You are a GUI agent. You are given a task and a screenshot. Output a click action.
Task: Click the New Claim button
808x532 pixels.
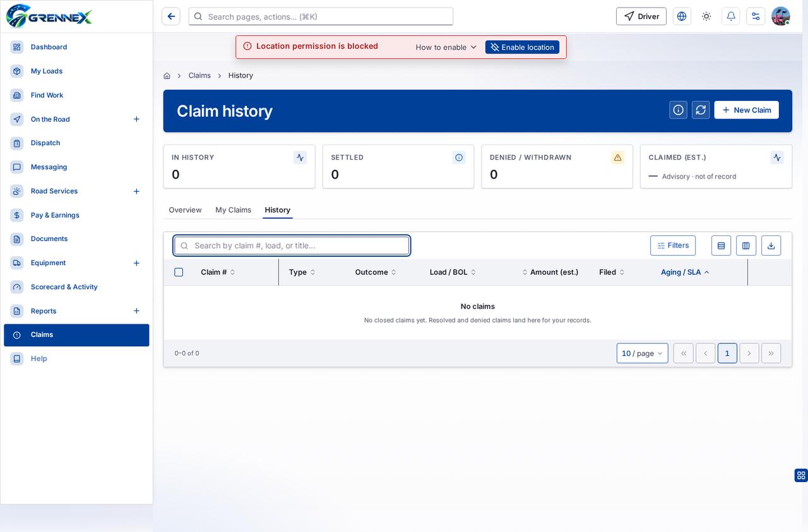click(x=746, y=110)
